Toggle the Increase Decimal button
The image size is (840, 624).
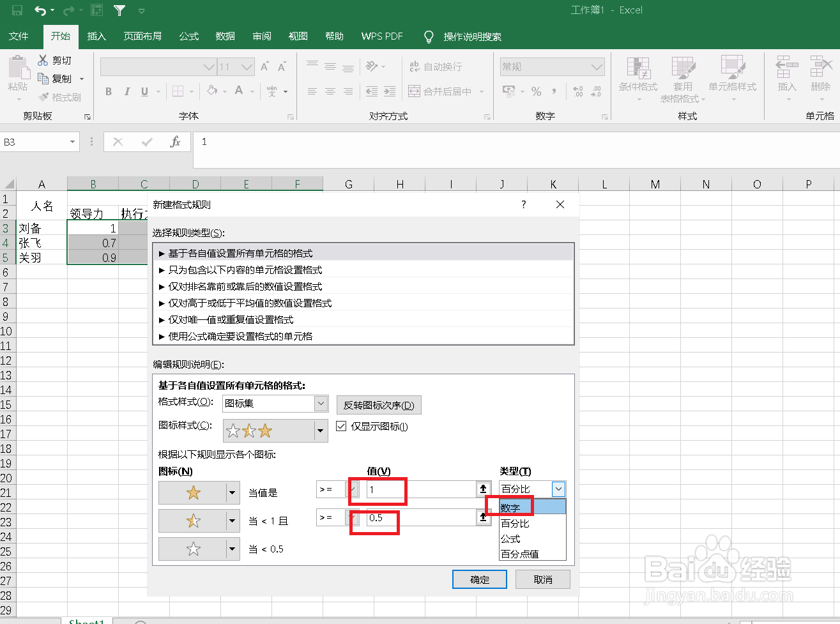(x=579, y=91)
